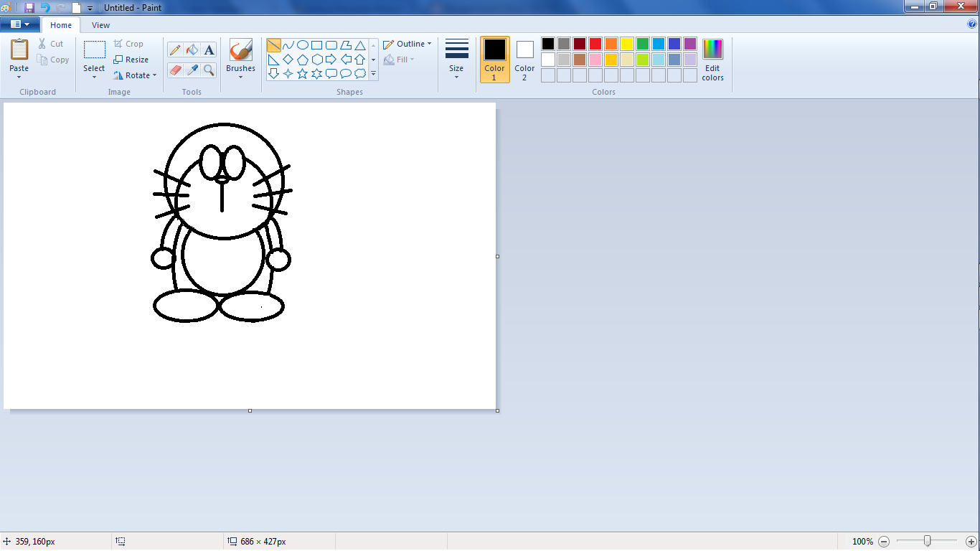Click the Edit colors button
The image size is (980, 551).
coord(712,60)
